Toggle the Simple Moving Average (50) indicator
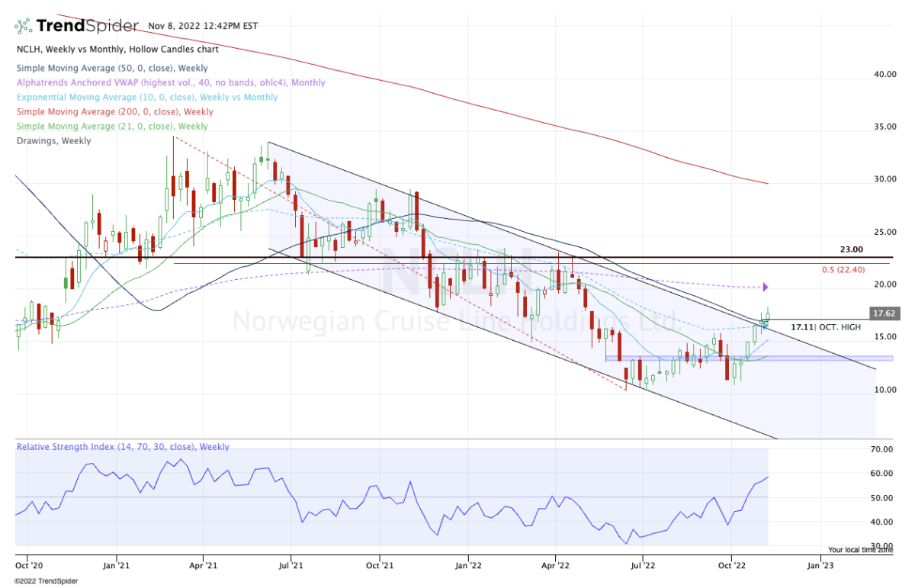 (111, 68)
